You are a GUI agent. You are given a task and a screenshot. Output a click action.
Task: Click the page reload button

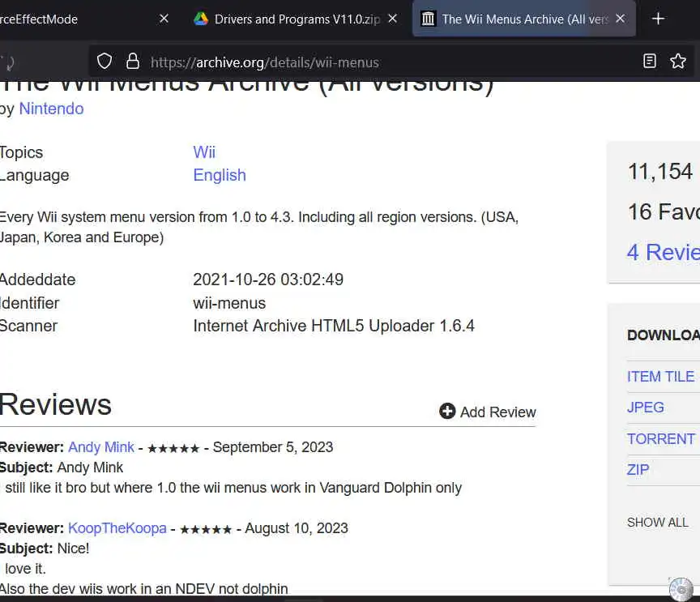(x=8, y=63)
